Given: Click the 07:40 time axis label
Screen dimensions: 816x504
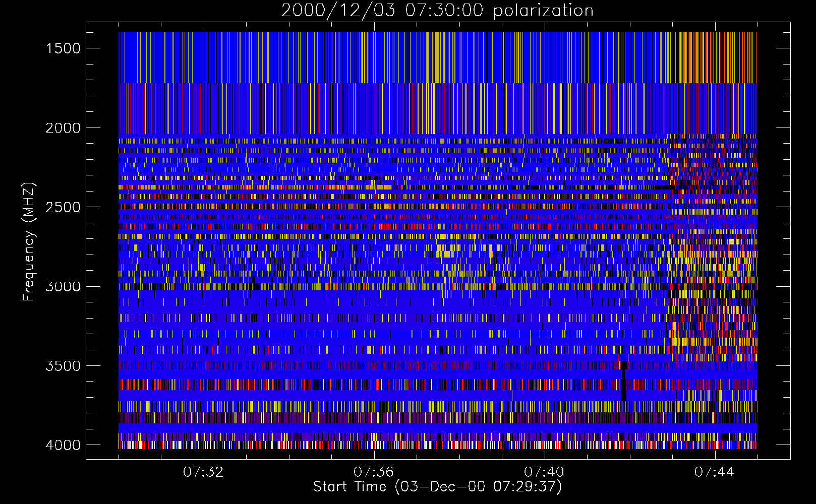Looking at the screenshot, I should point(544,472).
